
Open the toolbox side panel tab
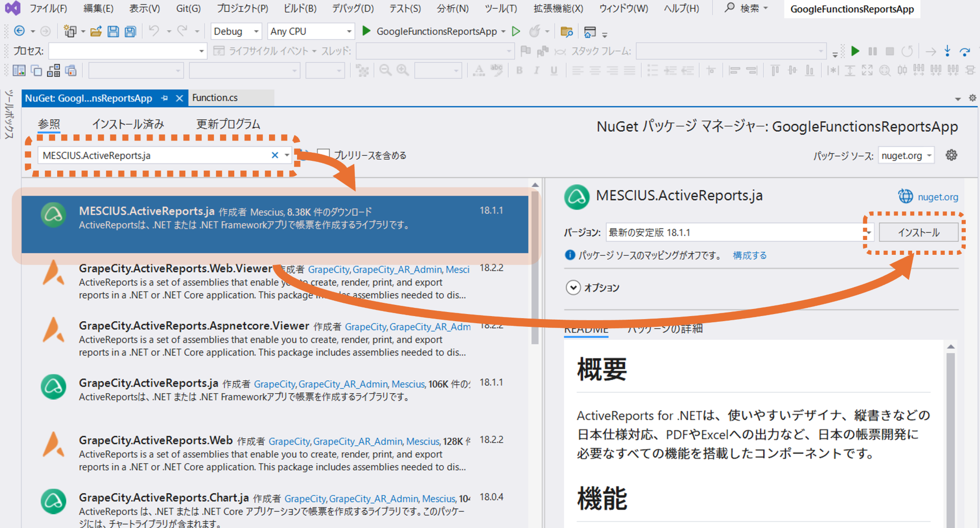[x=9, y=114]
